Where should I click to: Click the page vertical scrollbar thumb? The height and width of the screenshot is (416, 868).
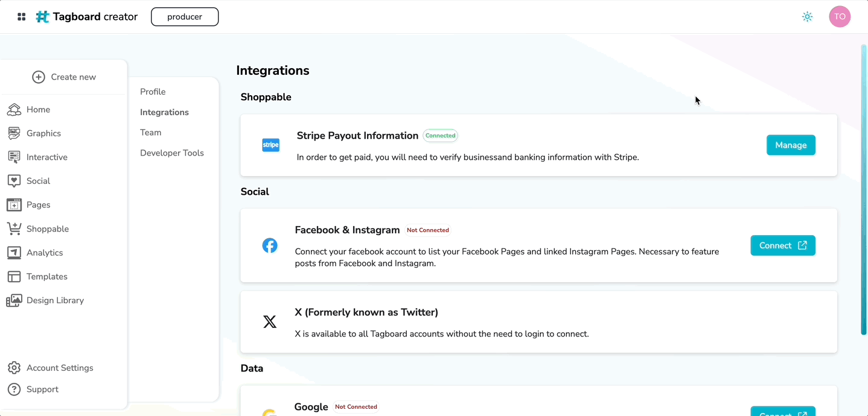click(x=864, y=189)
